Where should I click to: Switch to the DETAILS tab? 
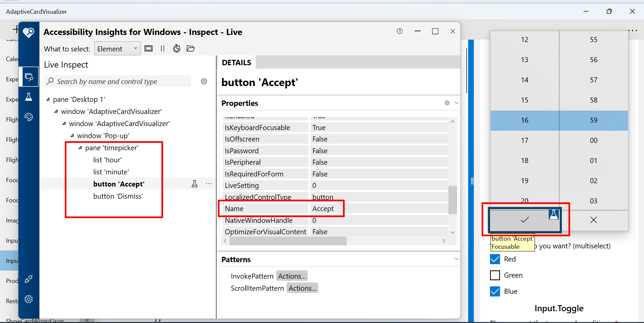[x=236, y=62]
